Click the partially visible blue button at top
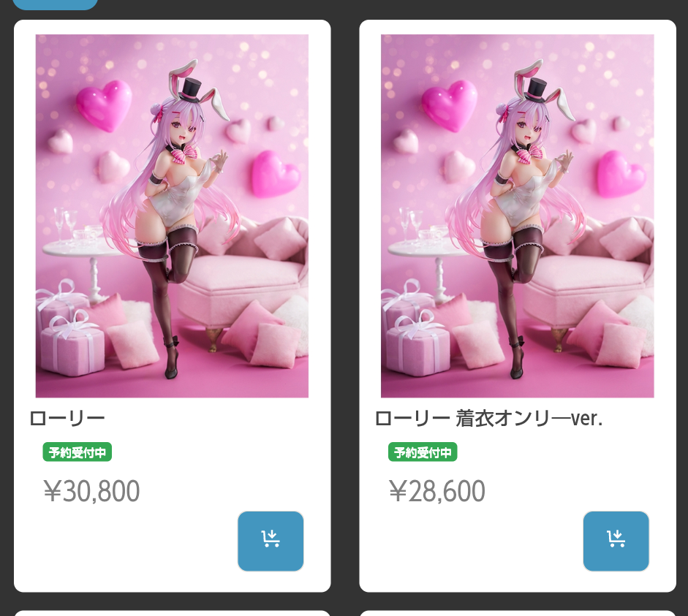 coord(55,4)
